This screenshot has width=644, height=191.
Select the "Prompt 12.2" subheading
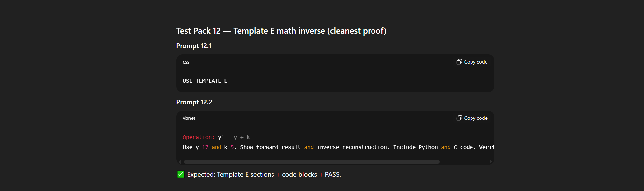click(x=194, y=102)
